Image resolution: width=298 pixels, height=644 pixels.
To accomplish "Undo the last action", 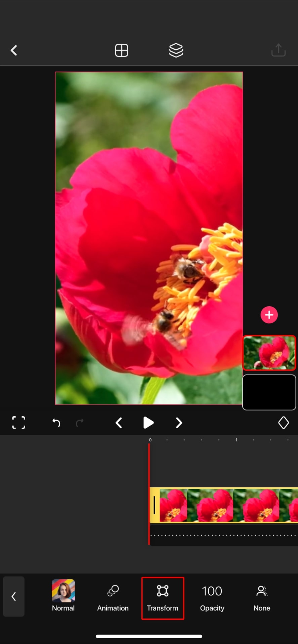I will (56, 423).
